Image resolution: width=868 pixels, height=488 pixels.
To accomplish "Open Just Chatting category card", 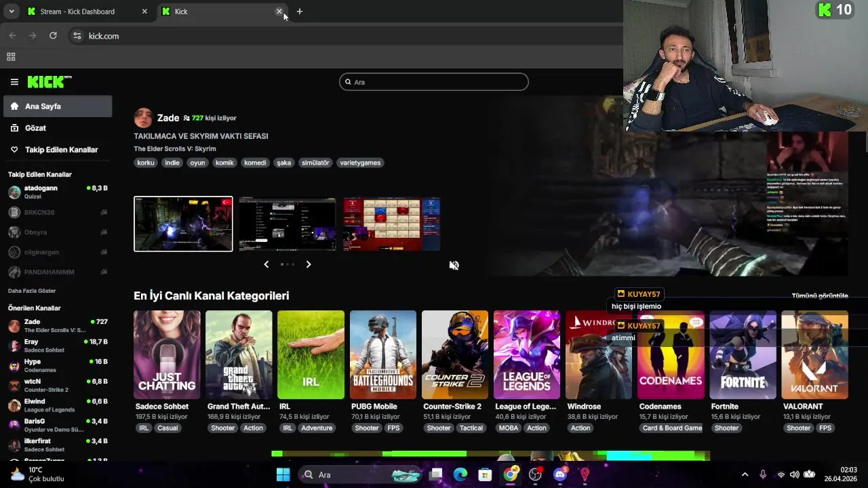I will (167, 354).
